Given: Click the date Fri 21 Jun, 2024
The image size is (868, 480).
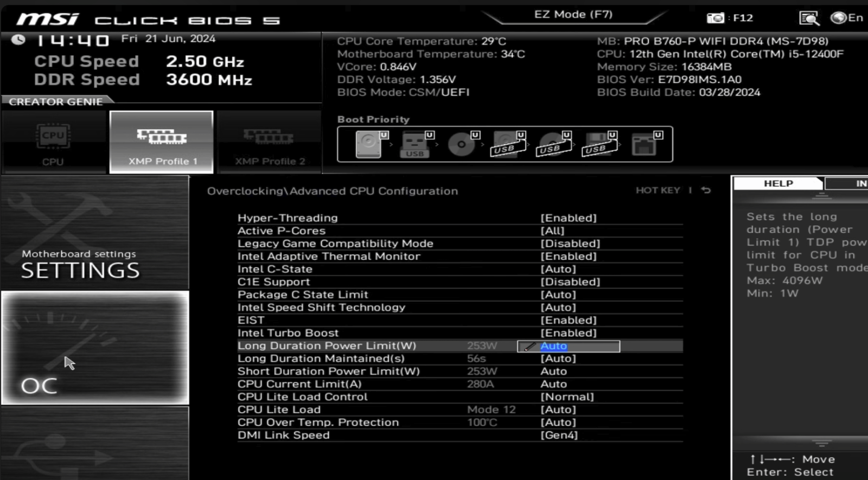Looking at the screenshot, I should [x=168, y=39].
